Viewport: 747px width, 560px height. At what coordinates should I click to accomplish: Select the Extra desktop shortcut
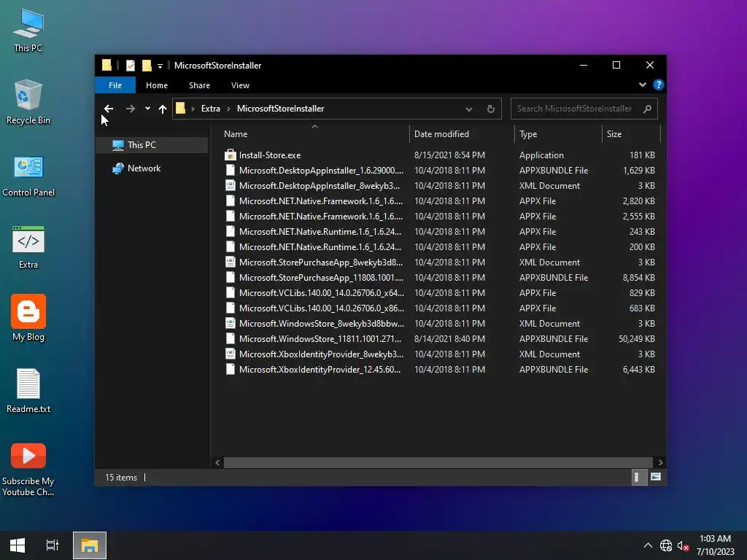(28, 248)
